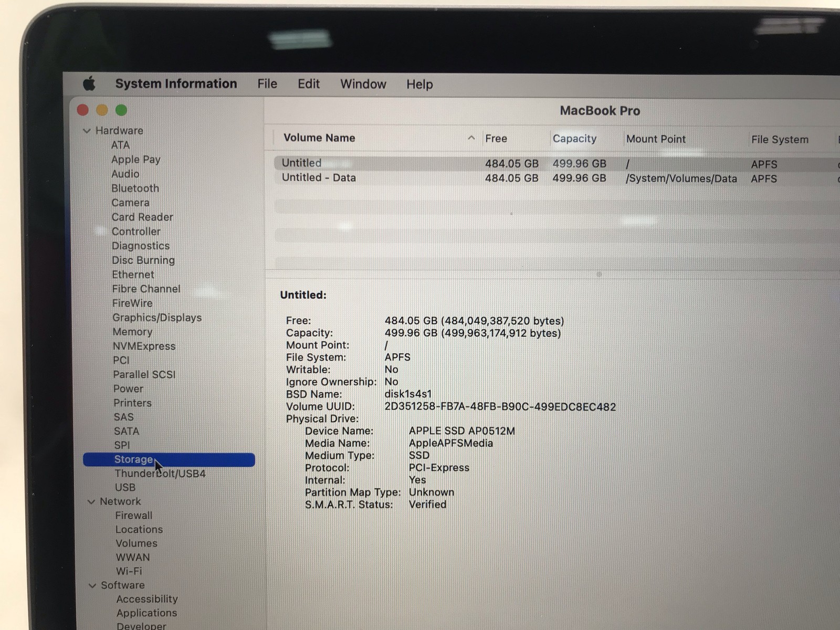The width and height of the screenshot is (840, 630).
Task: Click the Media Name value AppleAPFSMedia
Action: pyautogui.click(x=451, y=443)
